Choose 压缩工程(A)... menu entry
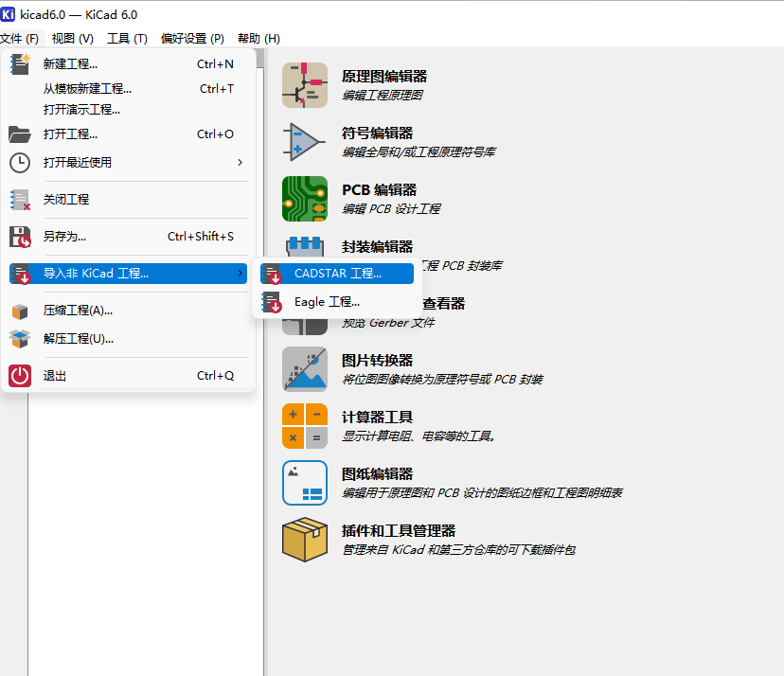The width and height of the screenshot is (784, 676). (128, 311)
